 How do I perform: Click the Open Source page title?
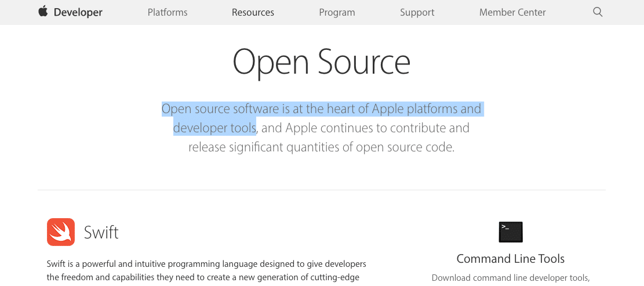coord(322,62)
